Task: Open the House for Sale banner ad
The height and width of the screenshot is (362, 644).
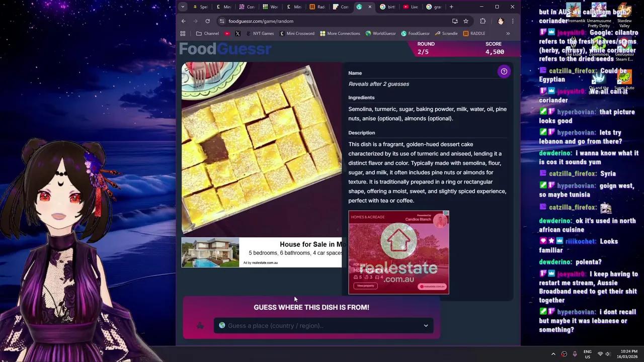Action: 262,252
